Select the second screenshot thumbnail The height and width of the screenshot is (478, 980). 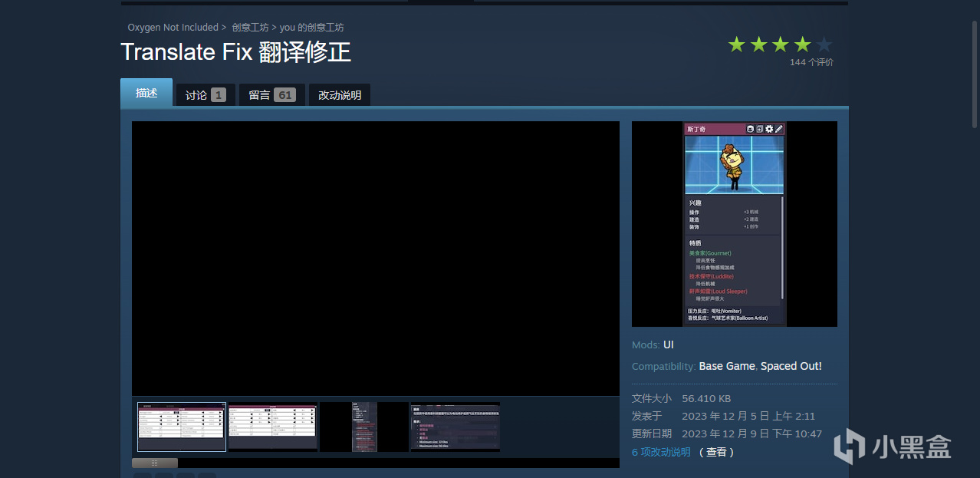pyautogui.click(x=272, y=427)
